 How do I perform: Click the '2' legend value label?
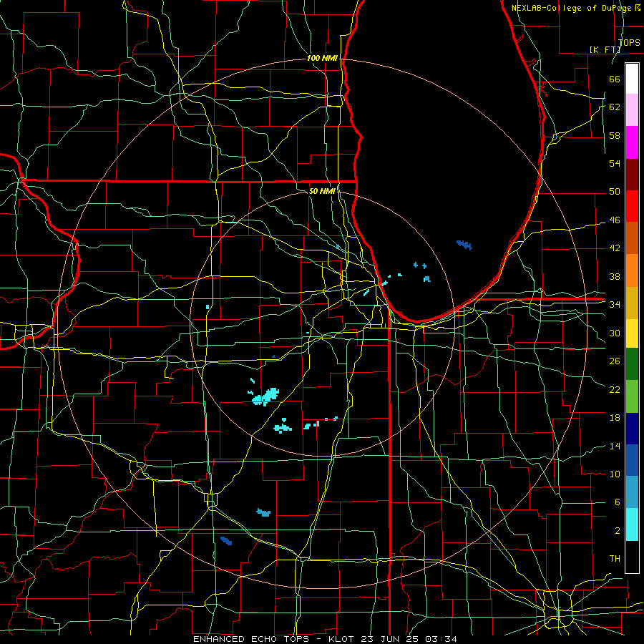click(618, 531)
